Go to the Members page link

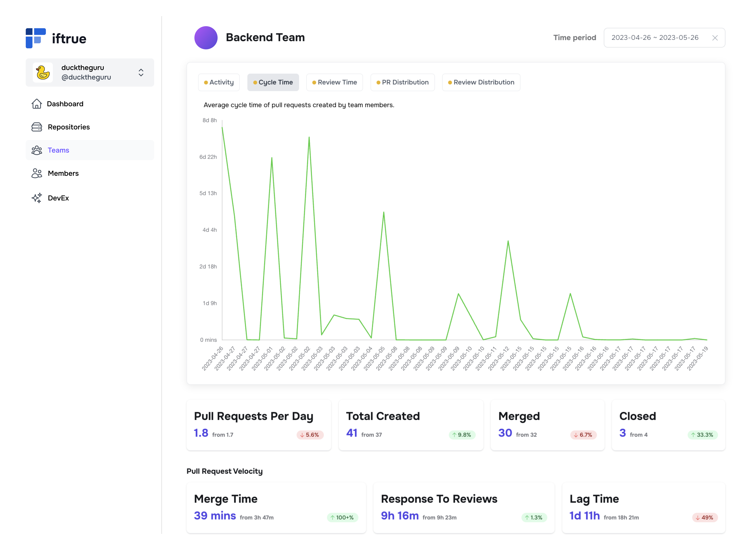point(63,173)
